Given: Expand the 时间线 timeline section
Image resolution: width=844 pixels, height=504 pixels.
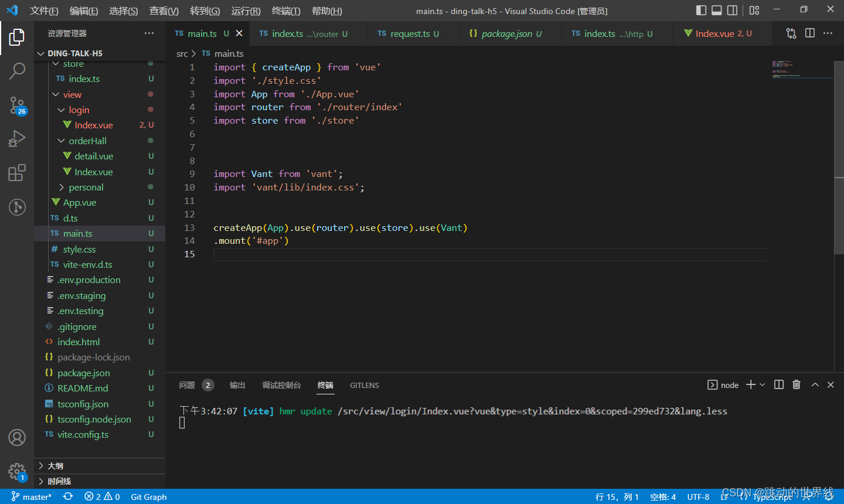Looking at the screenshot, I should pyautogui.click(x=100, y=481).
